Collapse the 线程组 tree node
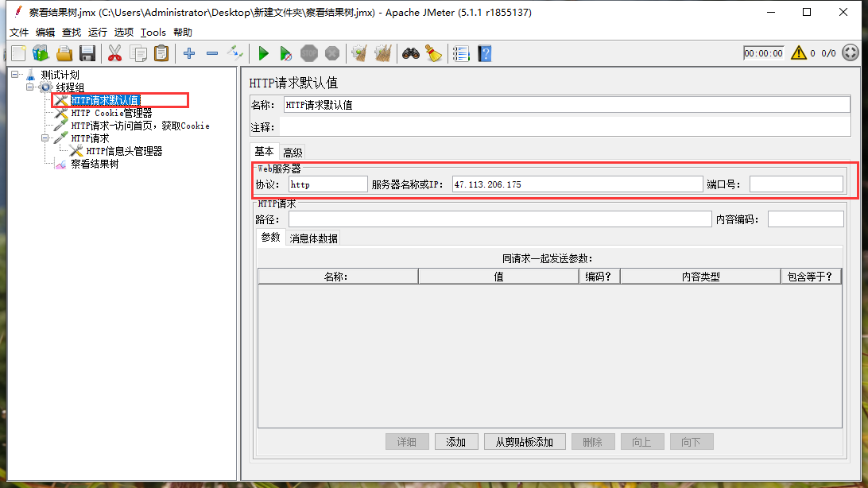Image resolution: width=868 pixels, height=488 pixels. pyautogui.click(x=30, y=87)
